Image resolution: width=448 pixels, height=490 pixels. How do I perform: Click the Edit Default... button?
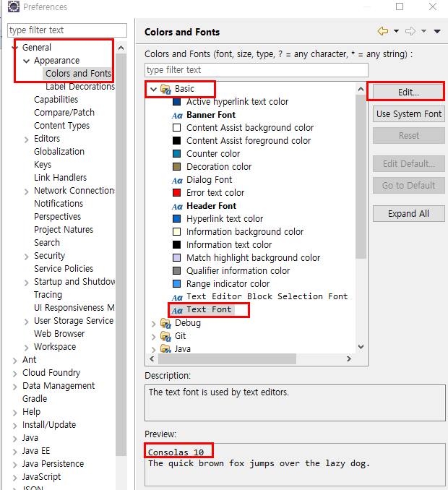click(409, 164)
